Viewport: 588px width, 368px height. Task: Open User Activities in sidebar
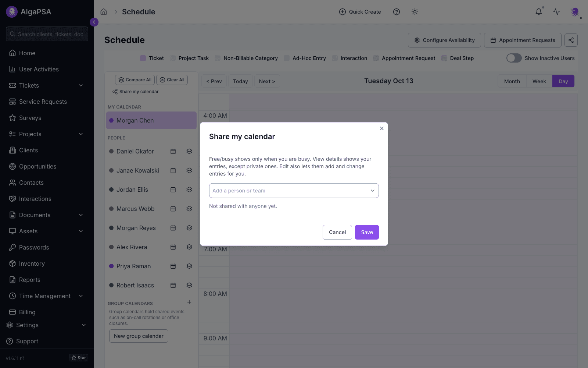tap(47, 69)
